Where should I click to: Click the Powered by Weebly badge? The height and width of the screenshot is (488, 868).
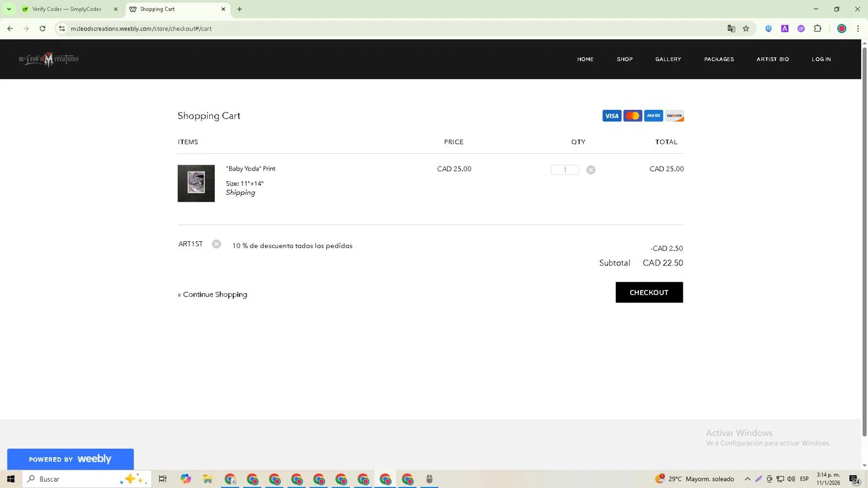(70, 459)
